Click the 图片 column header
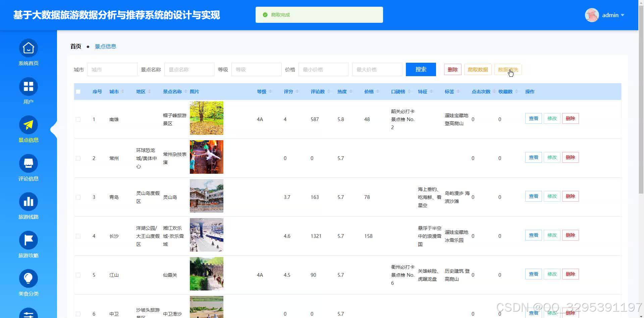The height and width of the screenshot is (318, 644). [x=195, y=92]
